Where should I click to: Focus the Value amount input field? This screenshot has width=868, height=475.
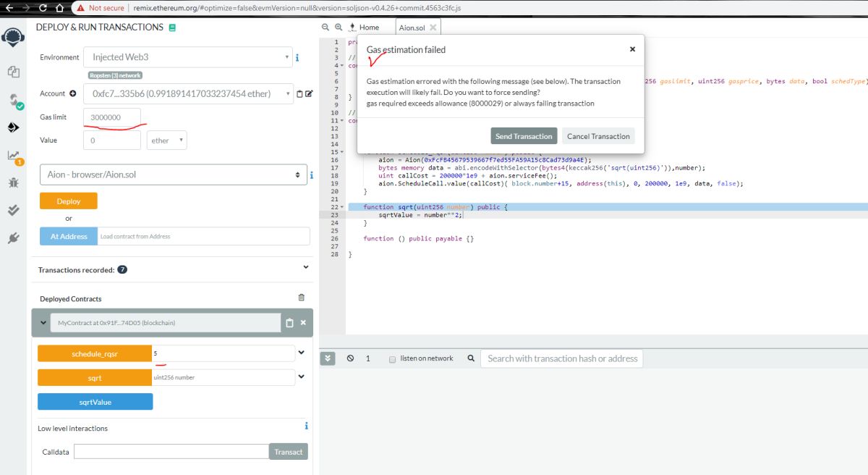coord(112,140)
